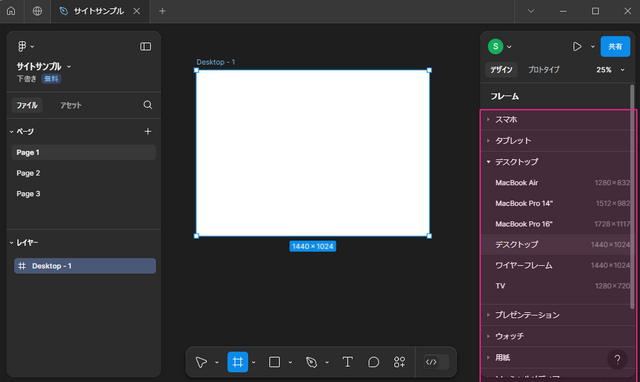Click the Present play button
This screenshot has height=382, width=640.
click(577, 47)
